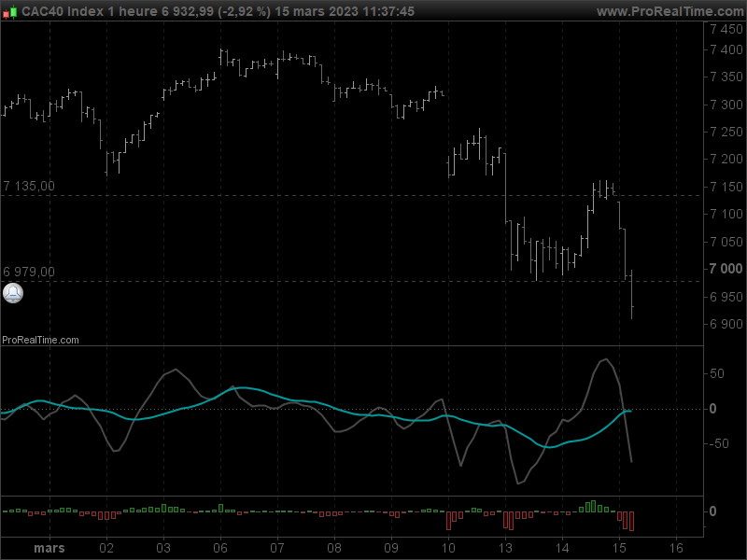Click the oscillator zero level label
The image size is (747, 560).
[x=712, y=409]
